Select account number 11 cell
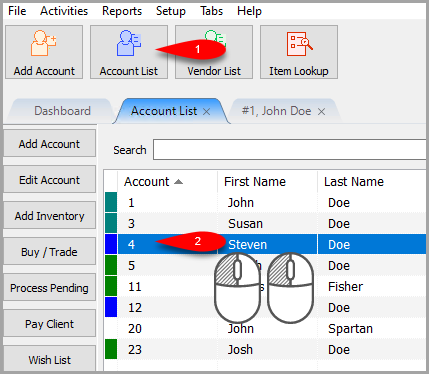Image resolution: width=429 pixels, height=374 pixels. [x=167, y=287]
